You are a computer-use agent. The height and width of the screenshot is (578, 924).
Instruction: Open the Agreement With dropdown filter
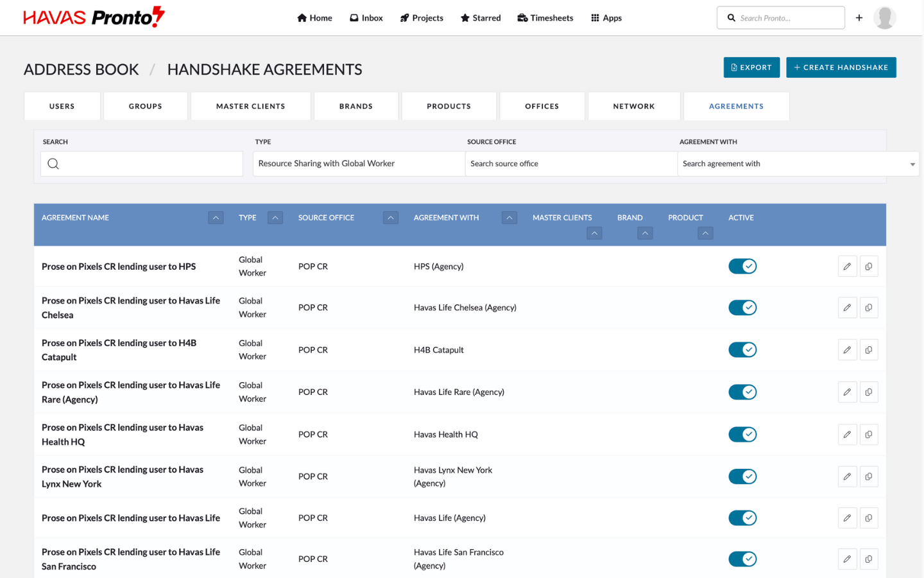click(x=798, y=164)
